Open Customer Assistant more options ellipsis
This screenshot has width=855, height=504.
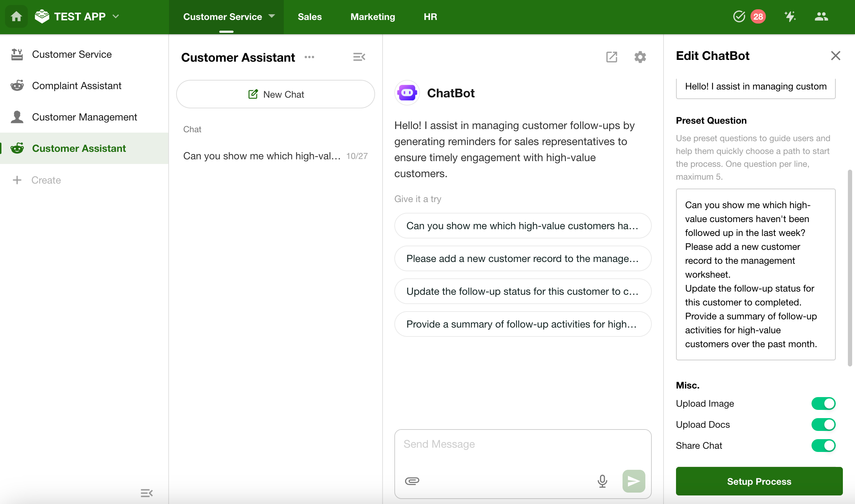309,57
